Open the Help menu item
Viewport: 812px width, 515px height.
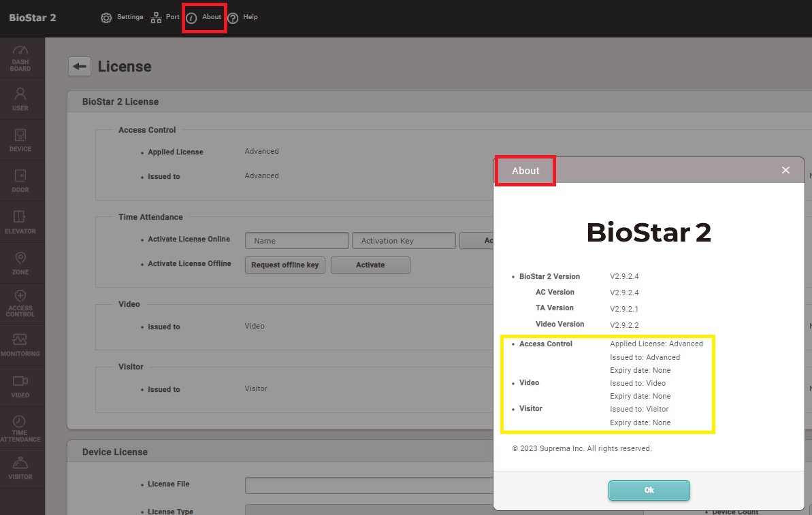[242, 18]
